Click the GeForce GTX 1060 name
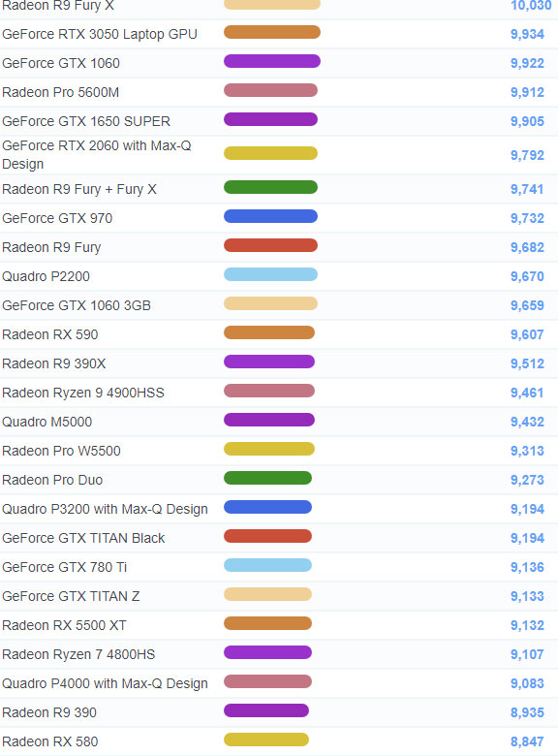558x756 pixels. (61, 63)
